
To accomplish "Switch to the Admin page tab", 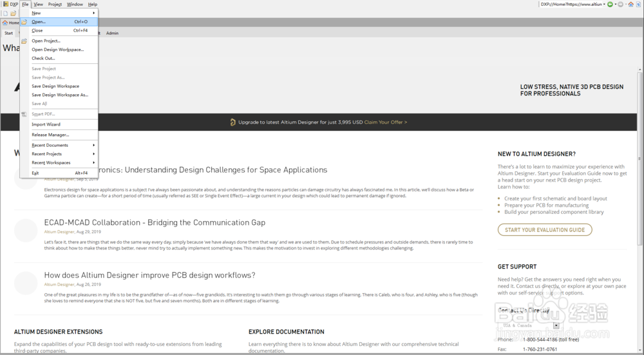I will [x=112, y=33].
